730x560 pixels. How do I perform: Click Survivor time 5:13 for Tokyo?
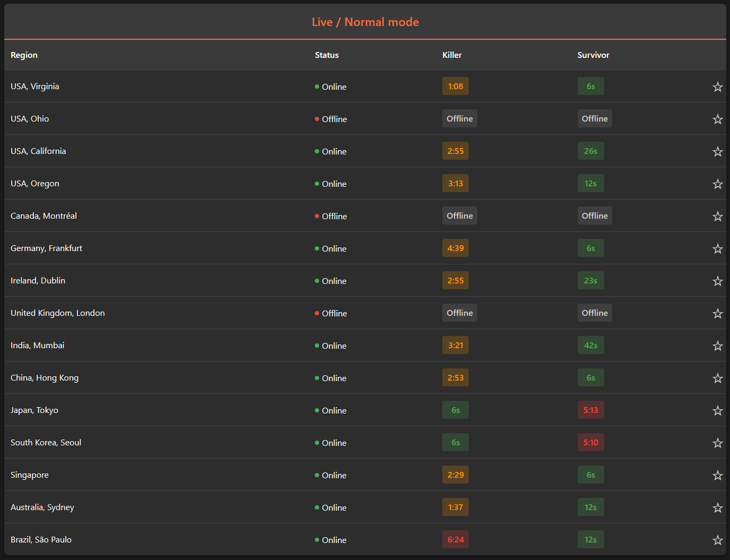point(590,410)
